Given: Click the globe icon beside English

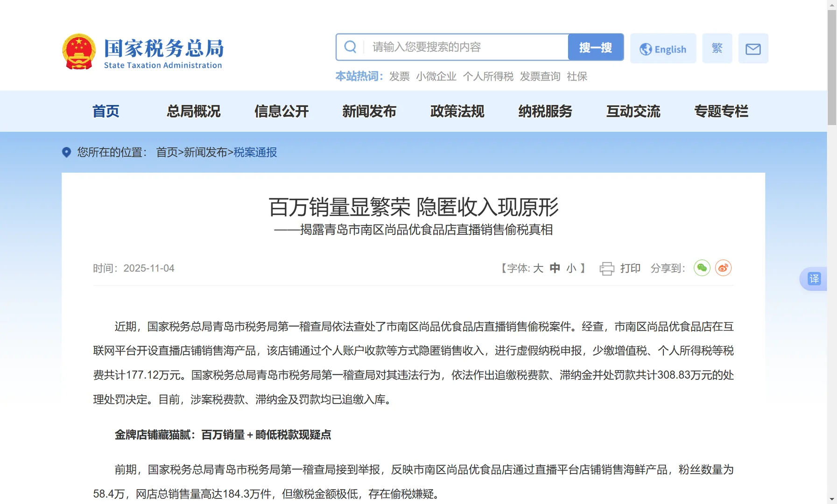Looking at the screenshot, I should click(646, 48).
